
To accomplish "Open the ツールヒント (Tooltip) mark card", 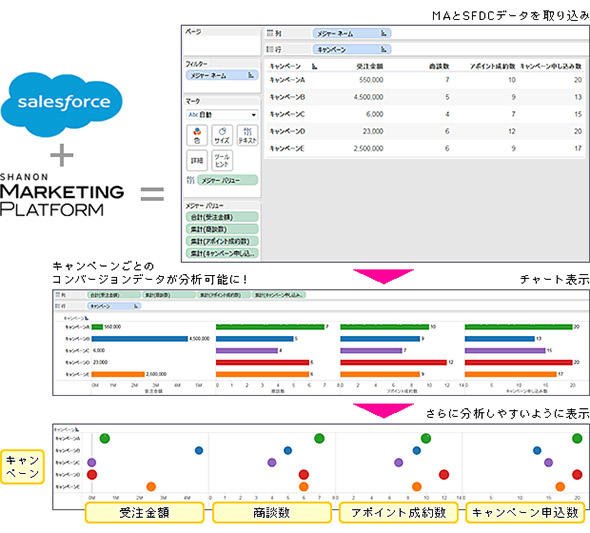I will pos(222,161).
